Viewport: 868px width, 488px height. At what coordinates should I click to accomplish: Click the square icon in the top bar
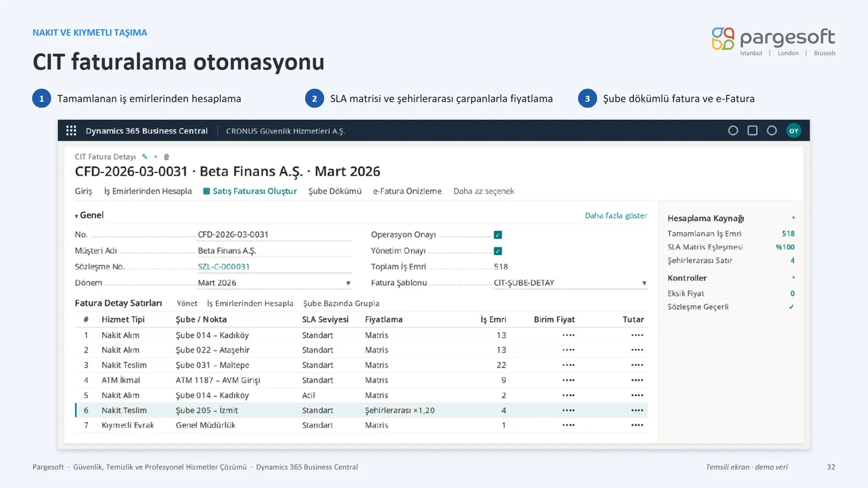tap(752, 130)
